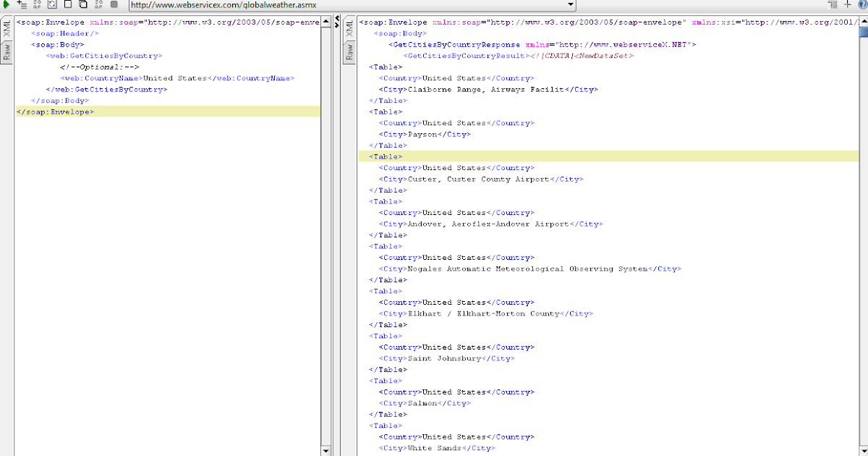Click the Claiborne Range, Airways Facilit city
This screenshot has width=868, height=456.
point(488,90)
